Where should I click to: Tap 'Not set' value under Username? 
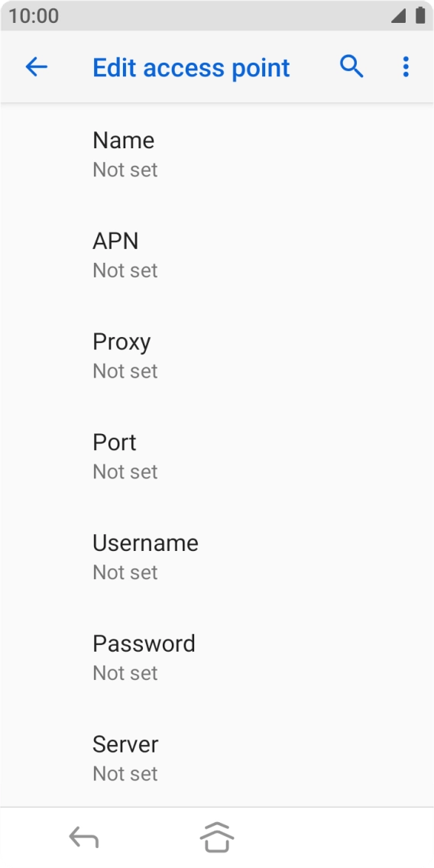coord(125,572)
